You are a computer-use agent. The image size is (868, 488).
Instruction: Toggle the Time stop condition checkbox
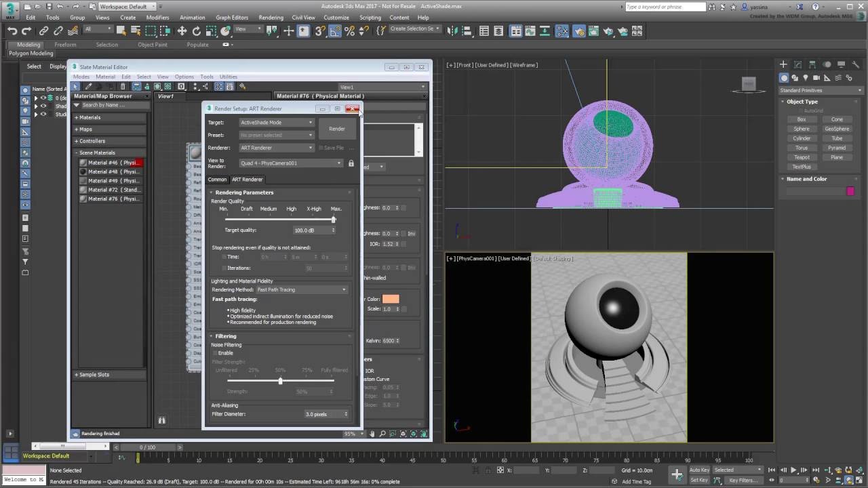tap(224, 258)
